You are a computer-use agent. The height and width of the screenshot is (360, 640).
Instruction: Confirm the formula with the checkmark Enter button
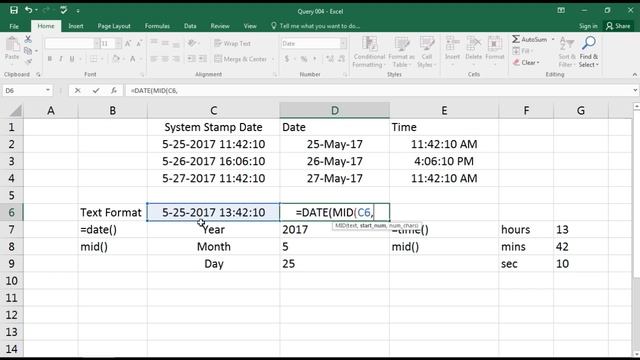coord(96,90)
